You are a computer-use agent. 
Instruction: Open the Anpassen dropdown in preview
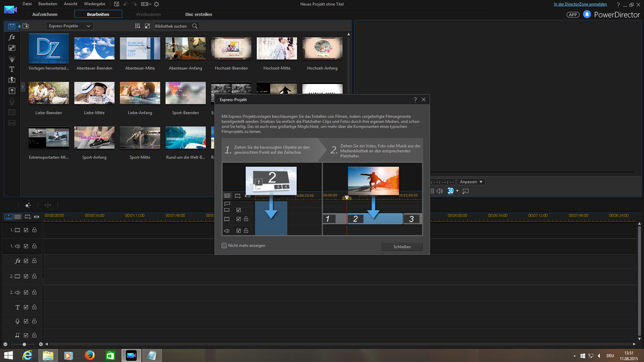471,182
